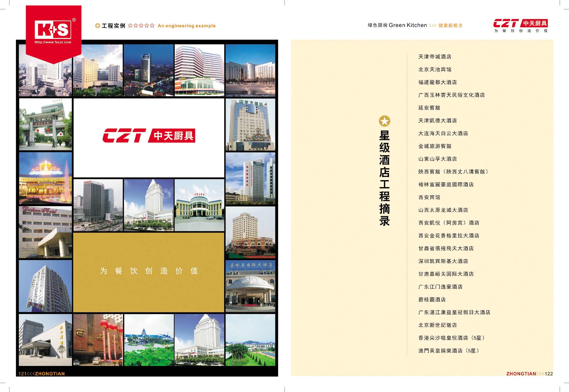Click the gold star circle icon
This screenshot has height=392, width=569.
[384, 121]
